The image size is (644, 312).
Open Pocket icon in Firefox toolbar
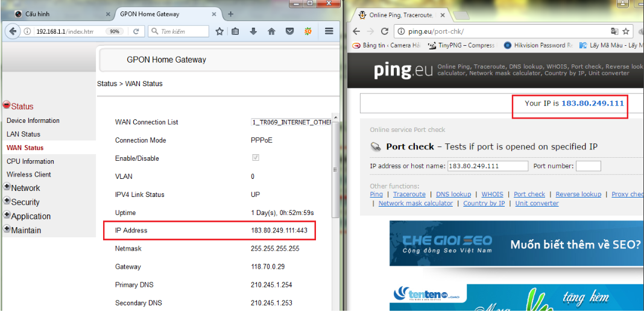pyautogui.click(x=289, y=31)
